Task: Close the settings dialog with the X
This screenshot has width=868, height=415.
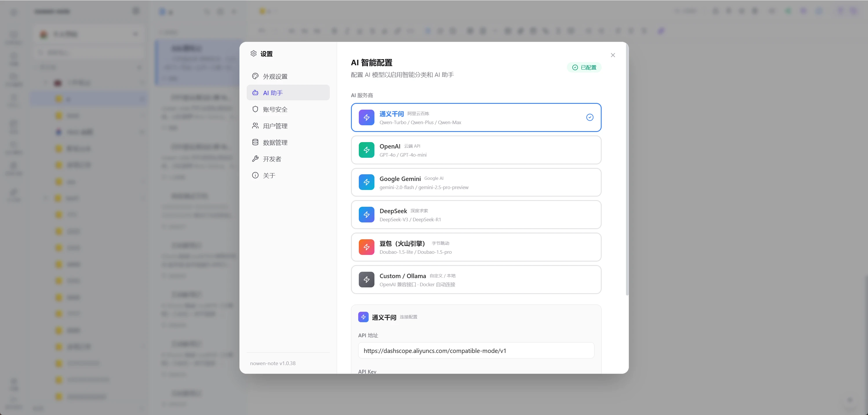Action: pos(613,55)
